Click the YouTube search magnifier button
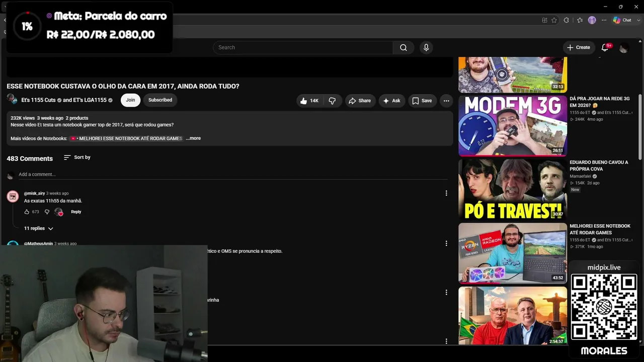644x362 pixels. click(x=404, y=47)
